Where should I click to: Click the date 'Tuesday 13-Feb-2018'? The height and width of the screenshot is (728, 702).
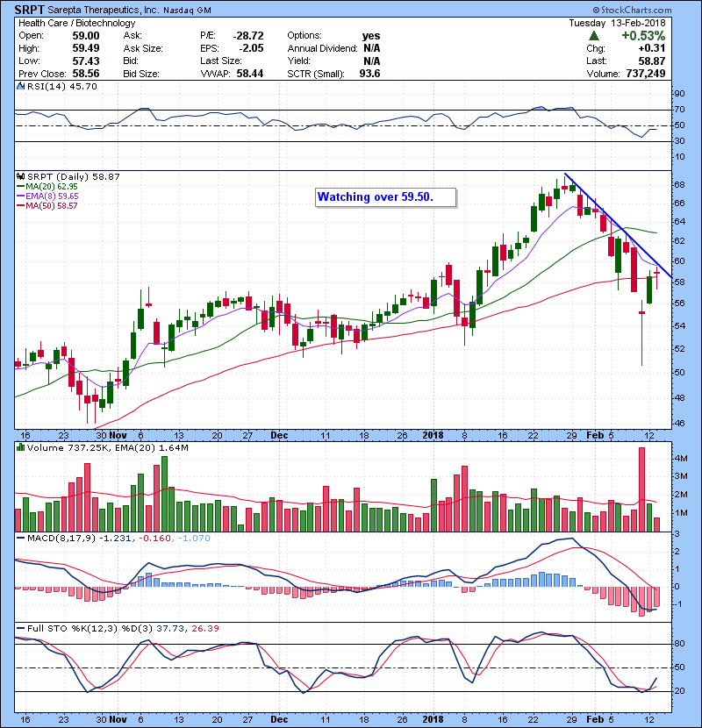tap(617, 23)
